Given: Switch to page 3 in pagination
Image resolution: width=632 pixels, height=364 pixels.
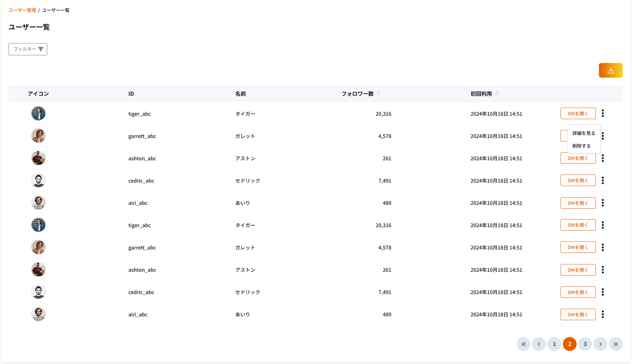Looking at the screenshot, I should 585,344.
